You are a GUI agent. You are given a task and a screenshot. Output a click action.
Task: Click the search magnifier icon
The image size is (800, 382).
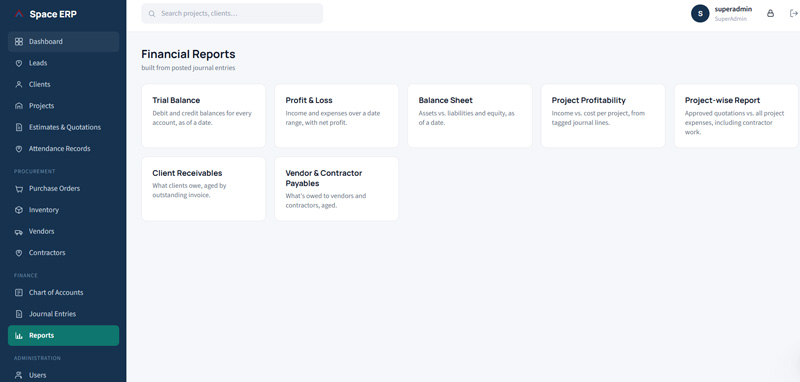(x=152, y=14)
